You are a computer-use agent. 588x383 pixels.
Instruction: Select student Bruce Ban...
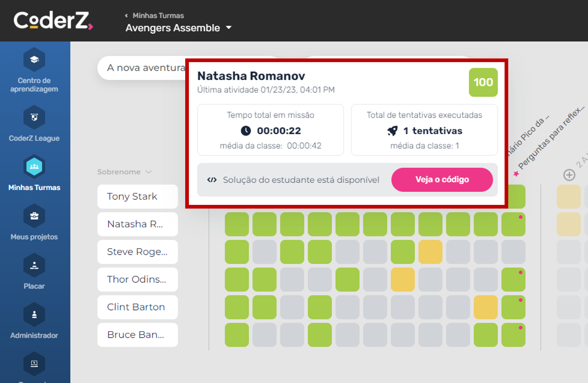coord(137,335)
